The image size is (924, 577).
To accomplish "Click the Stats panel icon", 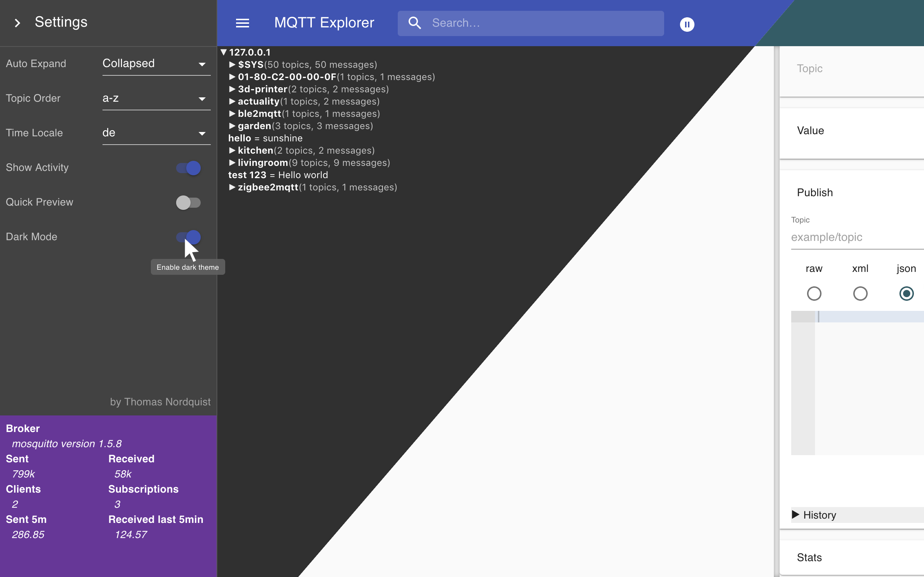I will pos(810,557).
